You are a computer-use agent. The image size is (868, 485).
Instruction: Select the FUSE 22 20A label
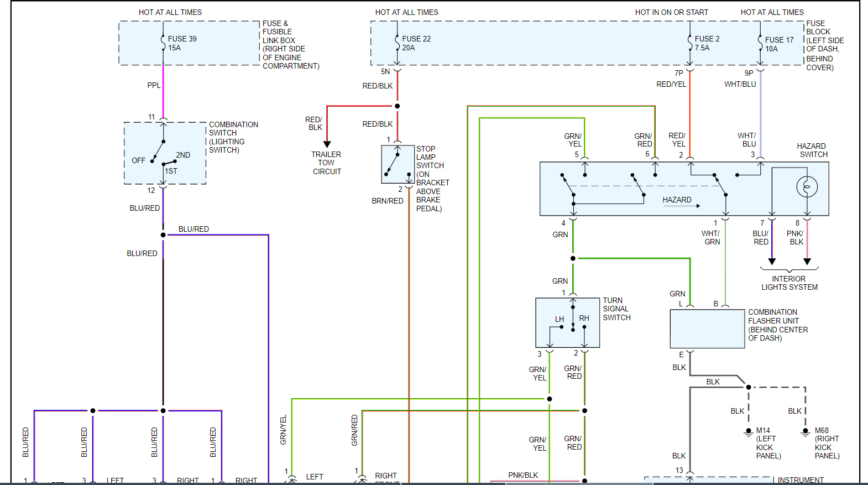coord(416,43)
